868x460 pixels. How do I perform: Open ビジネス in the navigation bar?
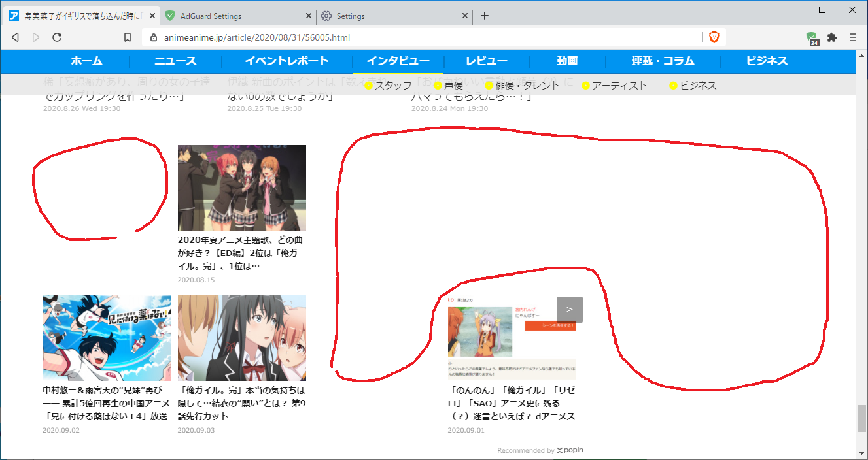767,61
